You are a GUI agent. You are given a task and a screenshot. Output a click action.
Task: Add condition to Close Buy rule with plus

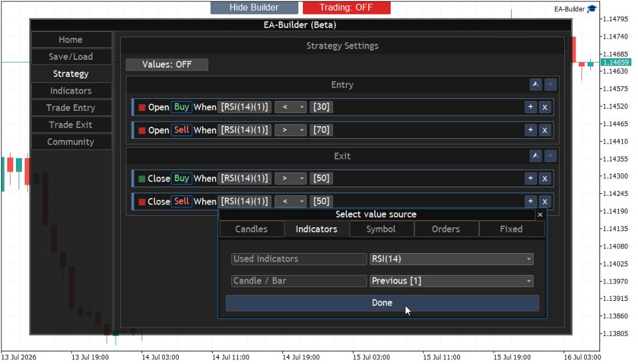click(530, 178)
